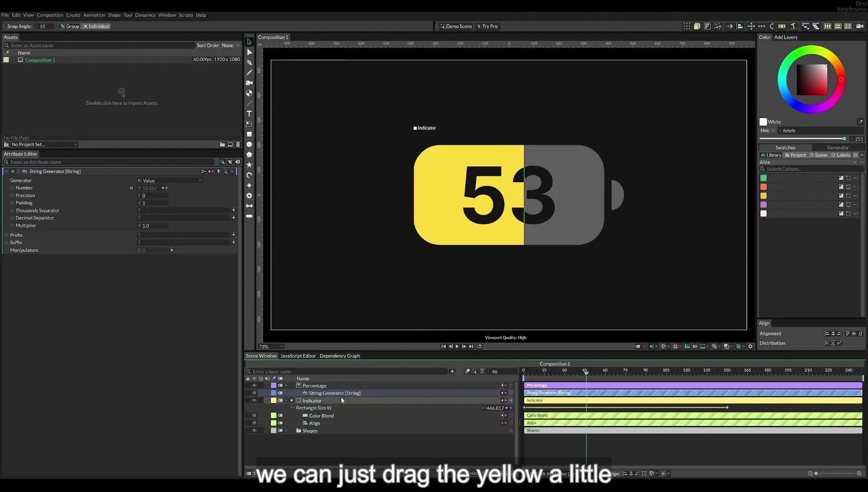Click the Demo Scene button
The height and width of the screenshot is (492, 868).
[456, 26]
